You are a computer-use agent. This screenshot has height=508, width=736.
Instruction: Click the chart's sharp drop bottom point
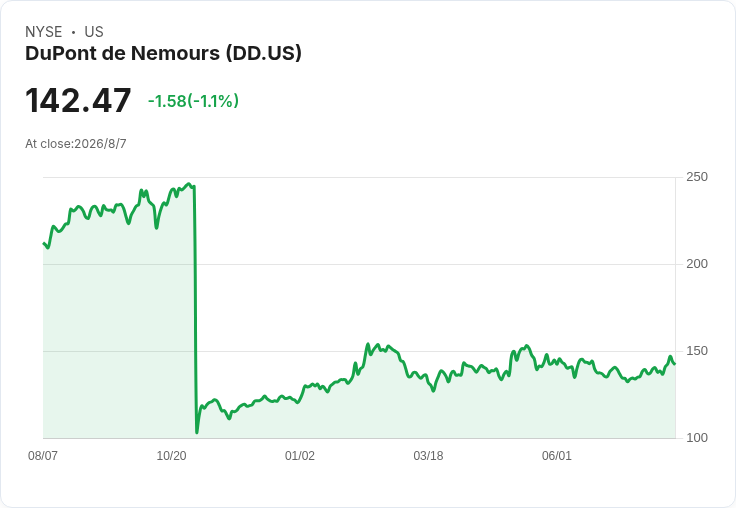(197, 432)
